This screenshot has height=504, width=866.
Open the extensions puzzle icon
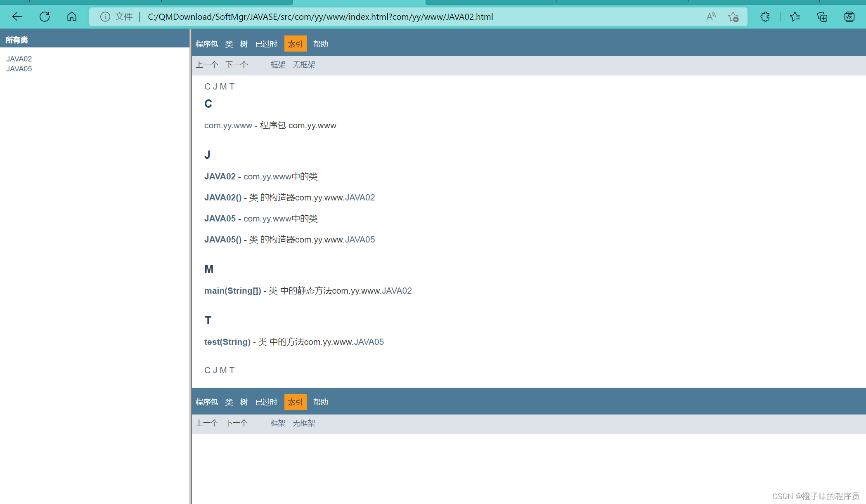(x=765, y=17)
